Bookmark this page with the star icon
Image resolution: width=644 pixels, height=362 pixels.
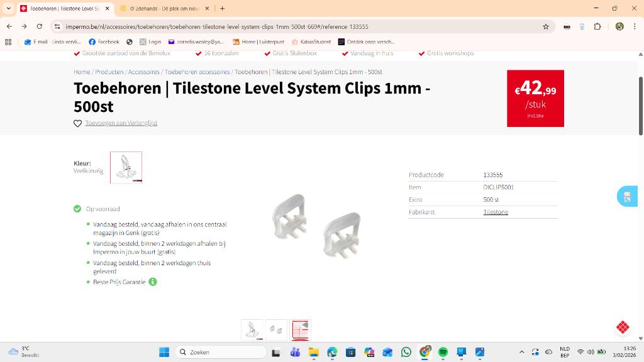point(546,26)
